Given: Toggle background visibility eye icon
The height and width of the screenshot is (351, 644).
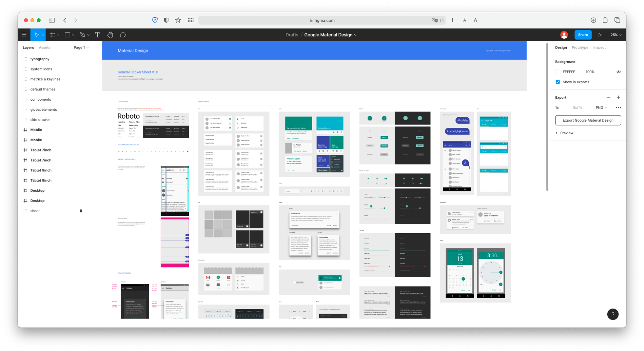Looking at the screenshot, I should (618, 72).
